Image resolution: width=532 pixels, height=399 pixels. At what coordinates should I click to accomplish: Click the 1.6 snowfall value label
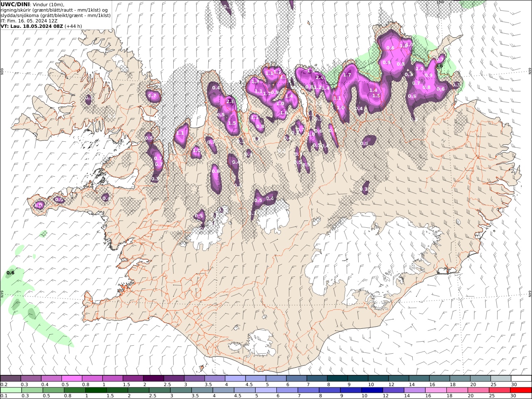(284, 113)
